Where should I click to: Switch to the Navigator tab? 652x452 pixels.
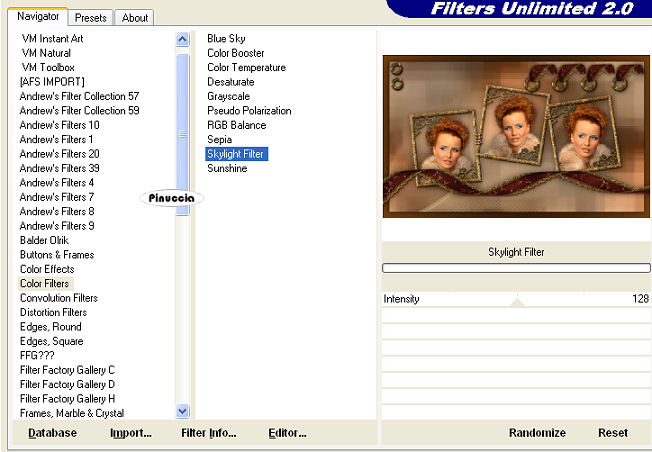[x=37, y=17]
